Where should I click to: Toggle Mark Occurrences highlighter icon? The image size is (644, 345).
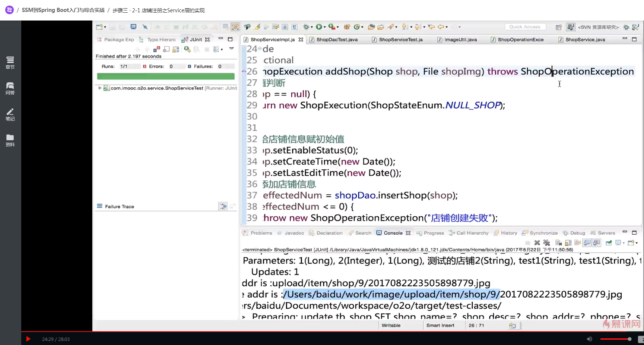(x=257, y=27)
